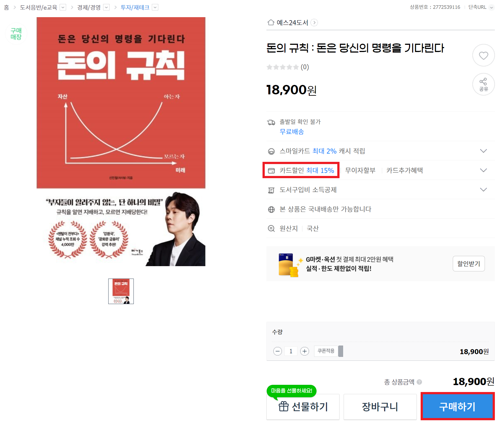This screenshot has width=504, height=423.
Task: Add book to wishlist with heart icon
Action: [483, 55]
